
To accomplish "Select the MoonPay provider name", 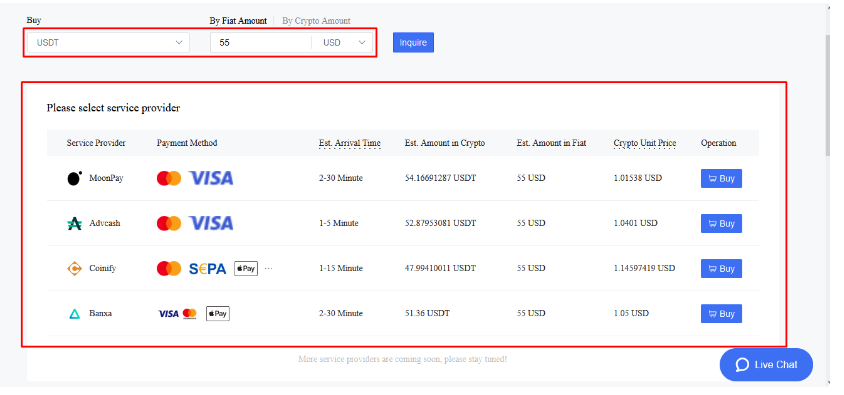I will 106,178.
